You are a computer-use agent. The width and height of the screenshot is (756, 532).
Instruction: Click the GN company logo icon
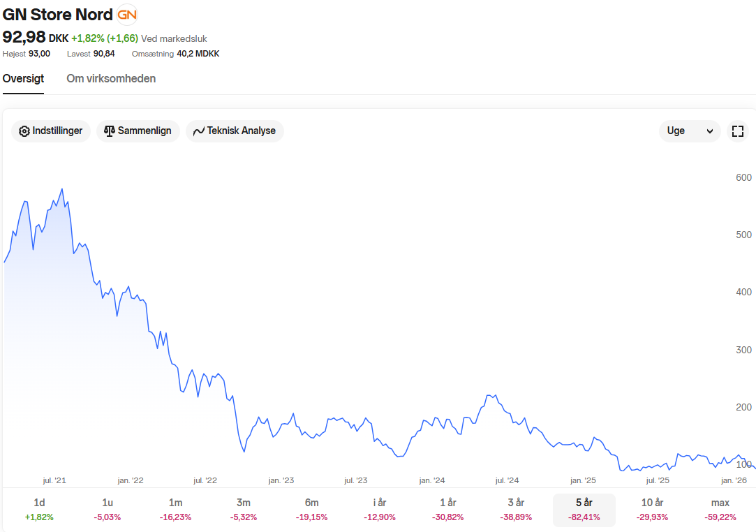pos(127,15)
